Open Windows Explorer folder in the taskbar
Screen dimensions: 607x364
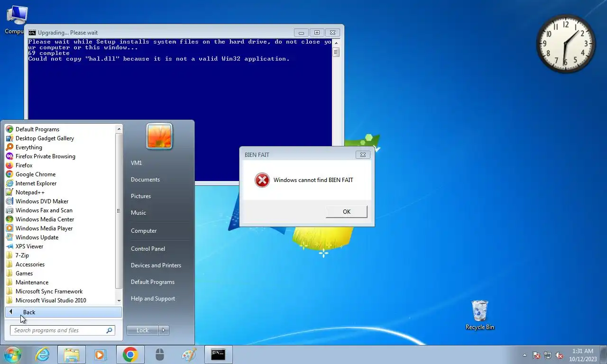point(72,355)
